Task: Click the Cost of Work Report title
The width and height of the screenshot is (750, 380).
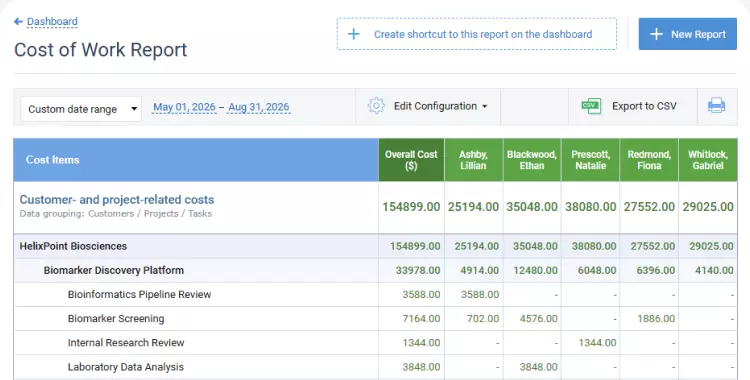Action: 101,50
